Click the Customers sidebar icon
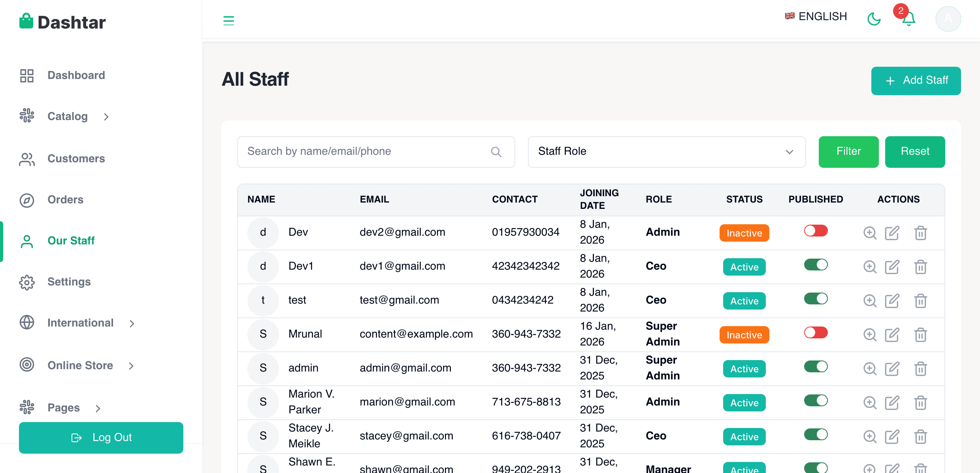980x473 pixels. (26, 159)
